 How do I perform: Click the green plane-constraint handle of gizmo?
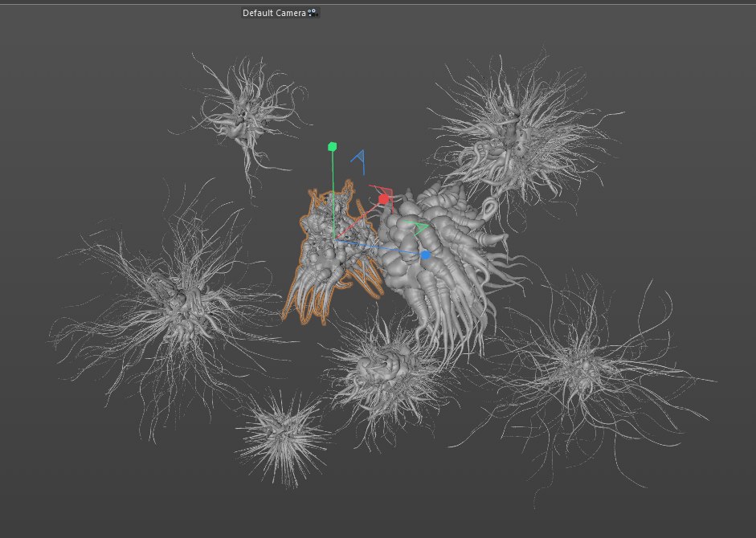pyautogui.click(x=419, y=229)
